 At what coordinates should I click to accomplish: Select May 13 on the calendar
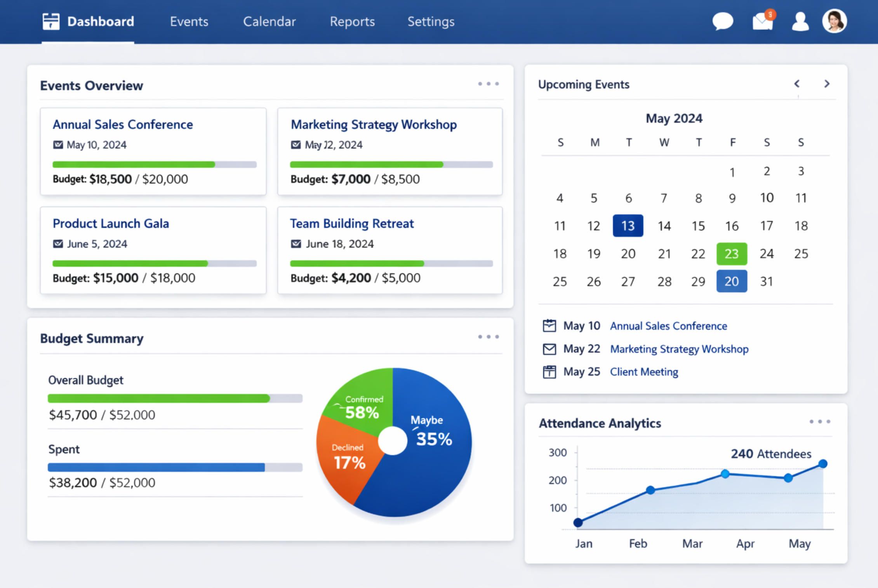628,225
